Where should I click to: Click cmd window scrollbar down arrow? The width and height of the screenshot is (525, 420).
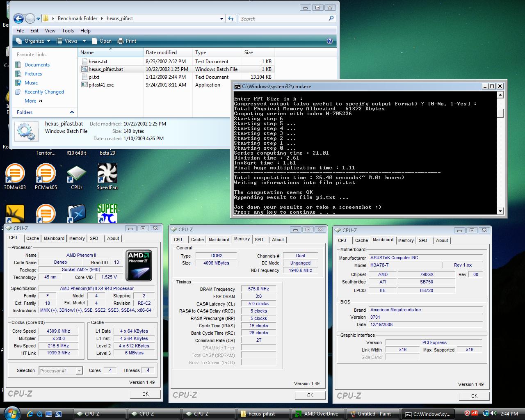click(500, 211)
